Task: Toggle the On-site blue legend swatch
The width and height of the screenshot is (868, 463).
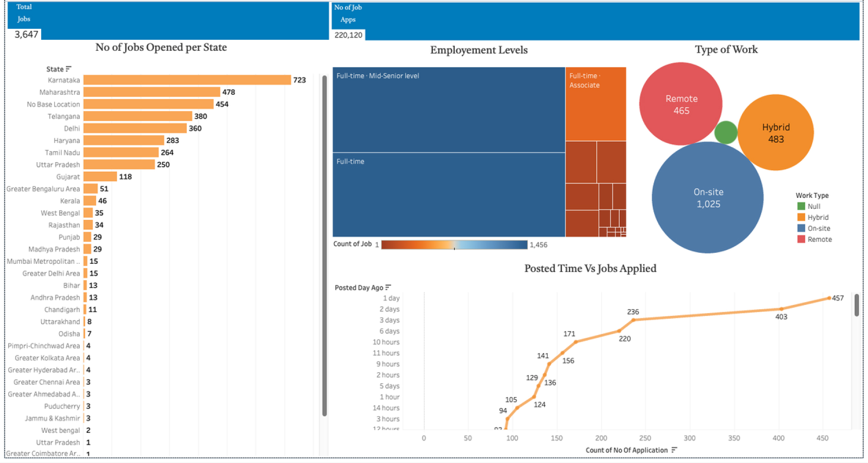Action: pyautogui.click(x=801, y=229)
